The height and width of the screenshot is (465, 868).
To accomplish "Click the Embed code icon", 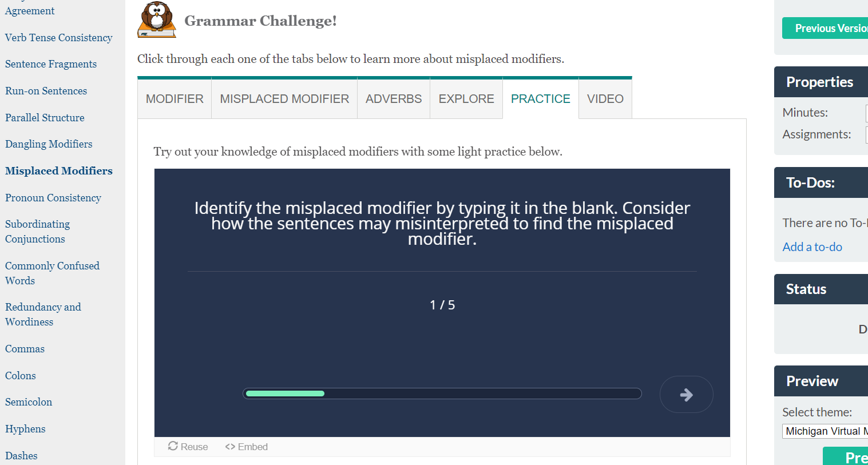I will click(230, 447).
